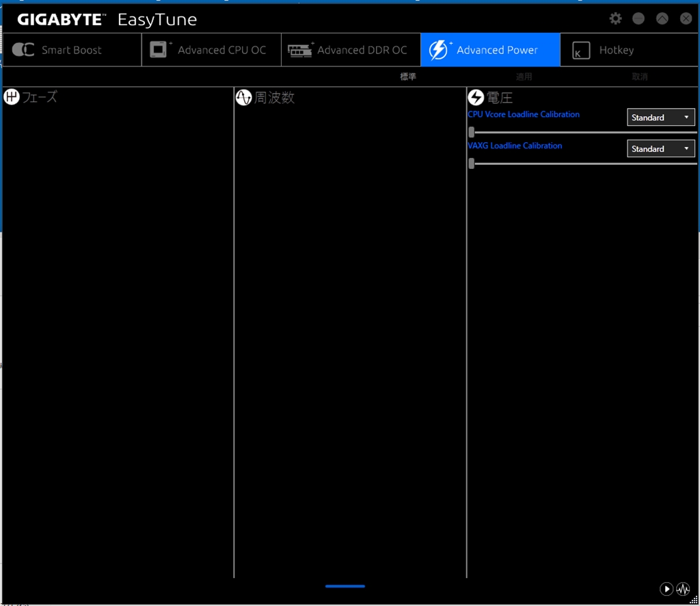Image resolution: width=700 pixels, height=606 pixels.
Task: Click CPU Vcore Loadline Calibration label
Action: coord(524,114)
